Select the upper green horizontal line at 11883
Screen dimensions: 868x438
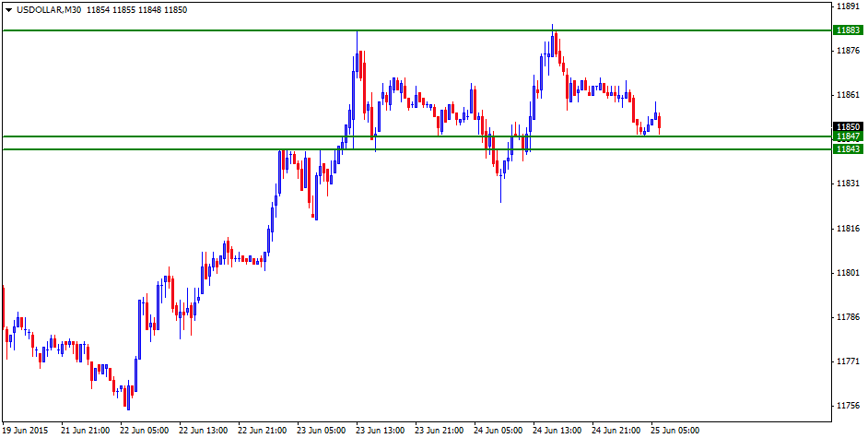click(x=416, y=30)
